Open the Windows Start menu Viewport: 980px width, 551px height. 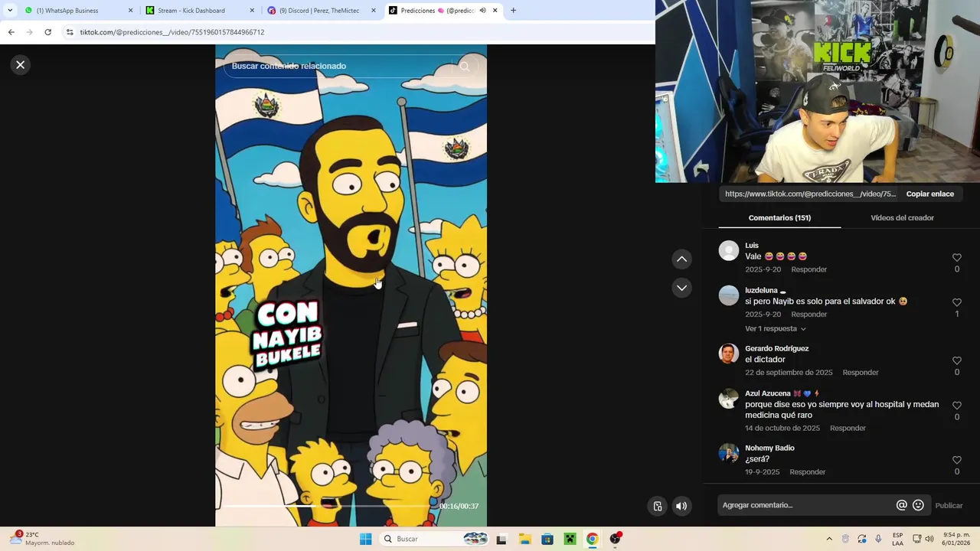(366, 539)
